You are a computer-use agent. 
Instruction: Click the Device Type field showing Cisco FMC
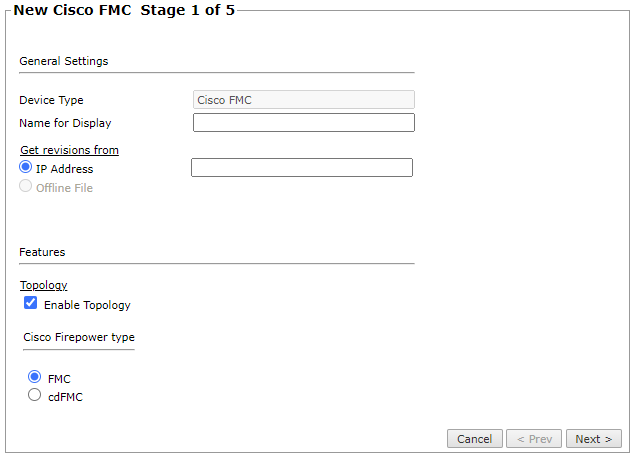click(303, 100)
